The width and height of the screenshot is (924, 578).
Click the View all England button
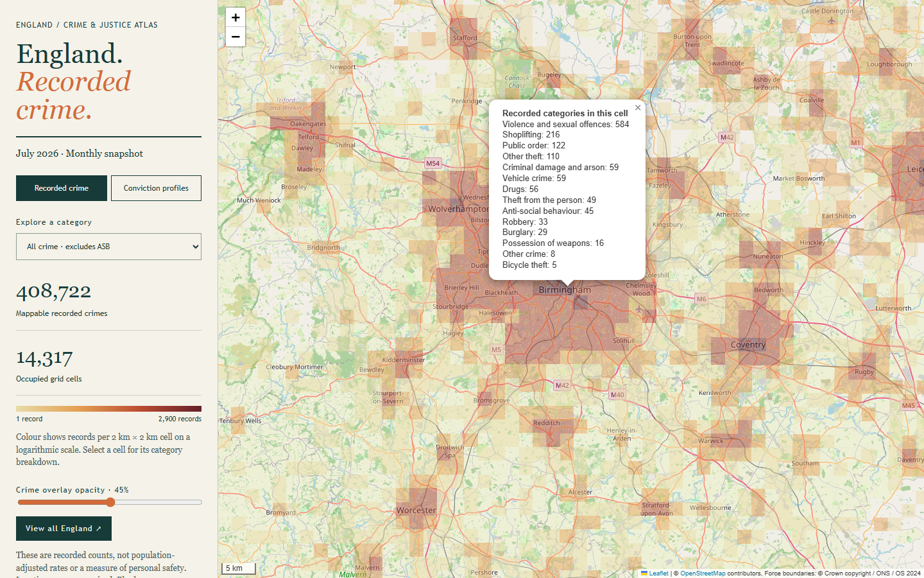64,529
